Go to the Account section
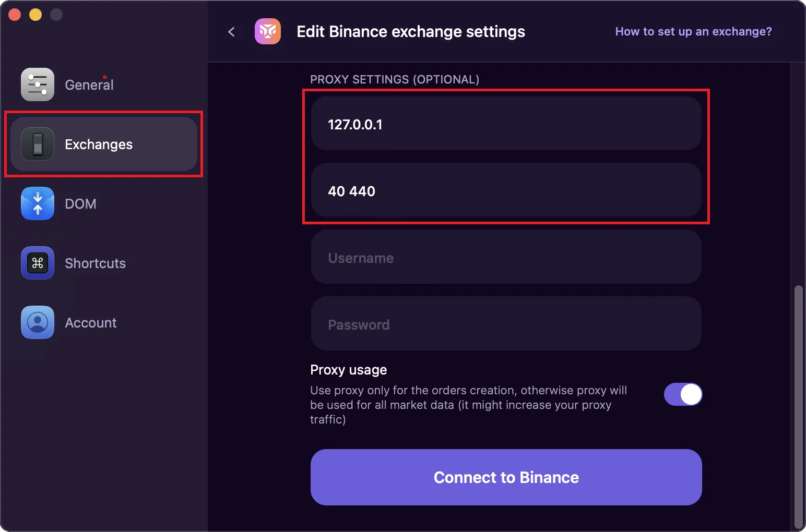The height and width of the screenshot is (532, 806). pos(91,323)
